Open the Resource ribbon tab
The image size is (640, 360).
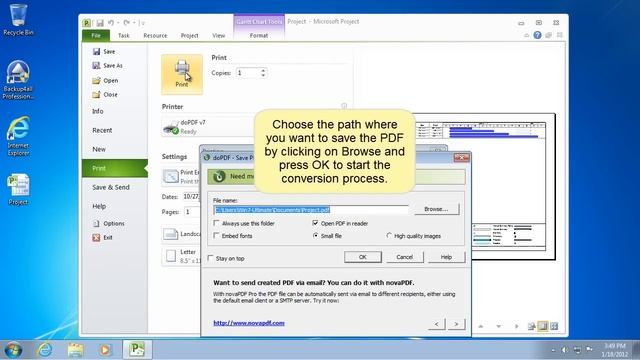point(155,36)
